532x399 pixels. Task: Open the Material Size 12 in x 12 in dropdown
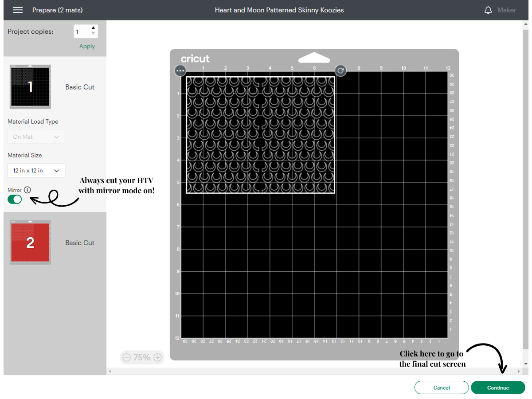click(36, 170)
